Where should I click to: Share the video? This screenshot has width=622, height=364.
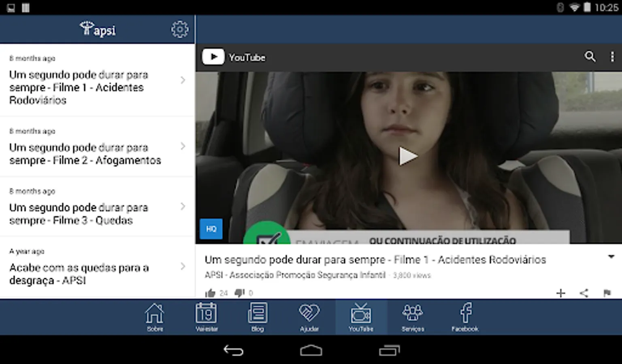584,293
